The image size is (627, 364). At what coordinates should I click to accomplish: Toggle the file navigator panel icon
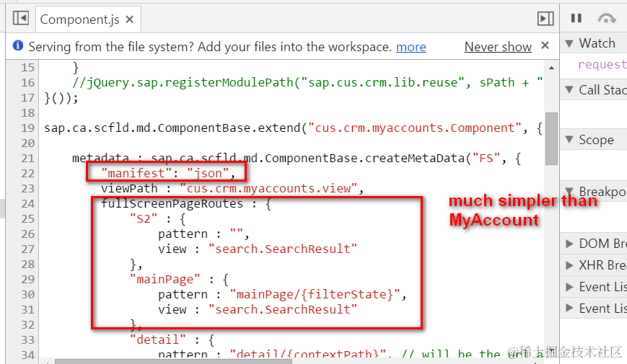(x=21, y=18)
